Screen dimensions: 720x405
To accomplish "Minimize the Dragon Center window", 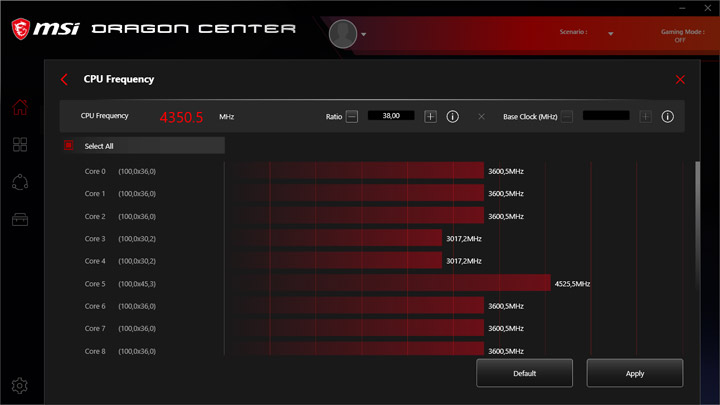I will [682, 8].
